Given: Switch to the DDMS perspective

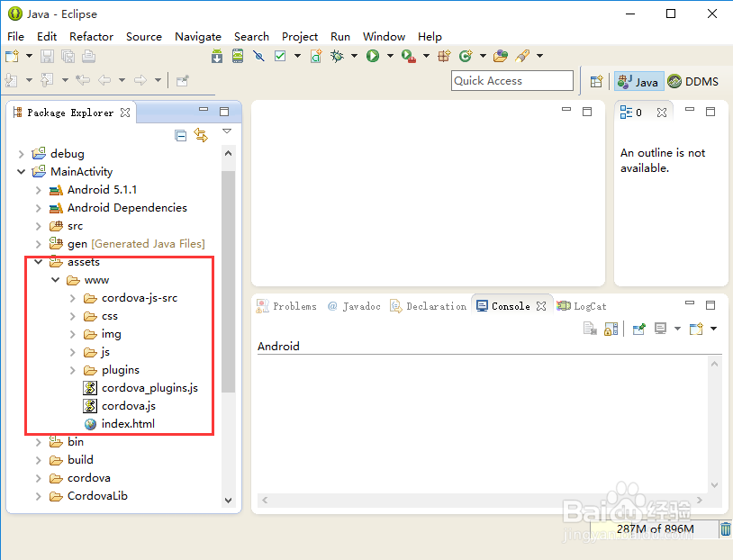Looking at the screenshot, I should (x=692, y=82).
